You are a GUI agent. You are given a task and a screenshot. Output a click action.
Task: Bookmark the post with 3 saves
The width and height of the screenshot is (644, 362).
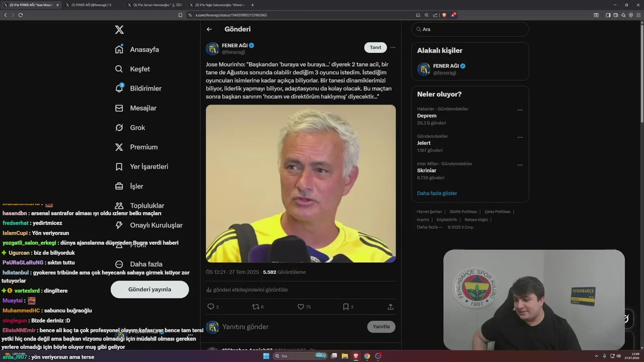point(346,307)
